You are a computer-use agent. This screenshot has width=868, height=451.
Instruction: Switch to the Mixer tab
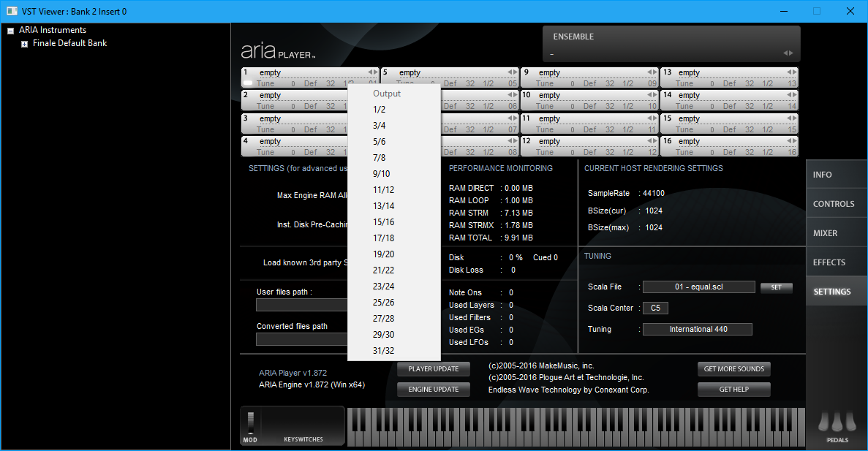(x=826, y=233)
